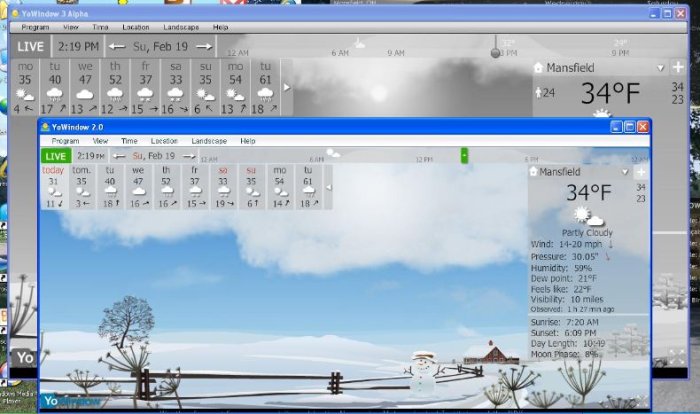Viewport: 700px width, 414px height.
Task: Open Program menu in YoWindow 3 Alpha
Action: (x=35, y=27)
